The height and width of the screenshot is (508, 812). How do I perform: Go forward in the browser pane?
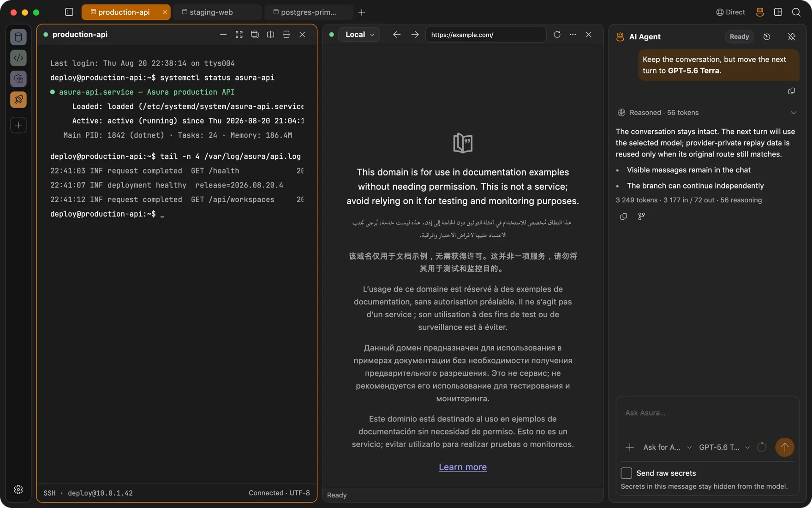click(415, 35)
